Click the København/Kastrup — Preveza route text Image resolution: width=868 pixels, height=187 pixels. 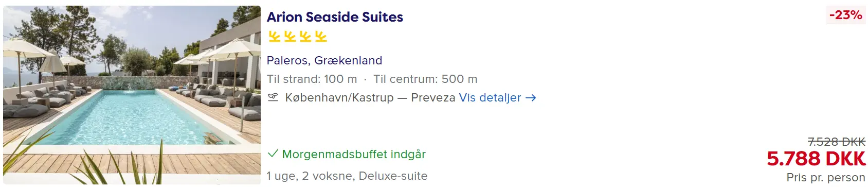[x=370, y=97]
